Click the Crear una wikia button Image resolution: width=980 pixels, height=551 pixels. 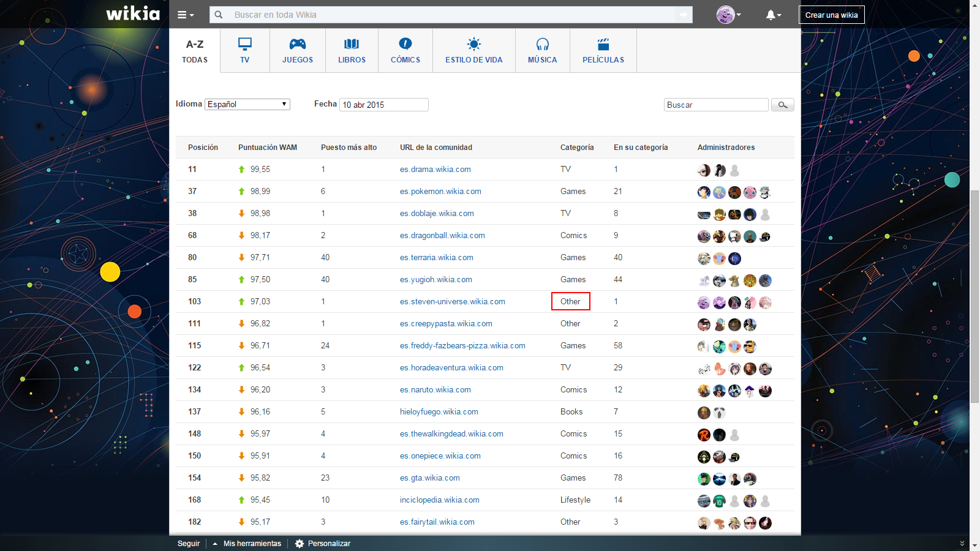[x=831, y=15]
